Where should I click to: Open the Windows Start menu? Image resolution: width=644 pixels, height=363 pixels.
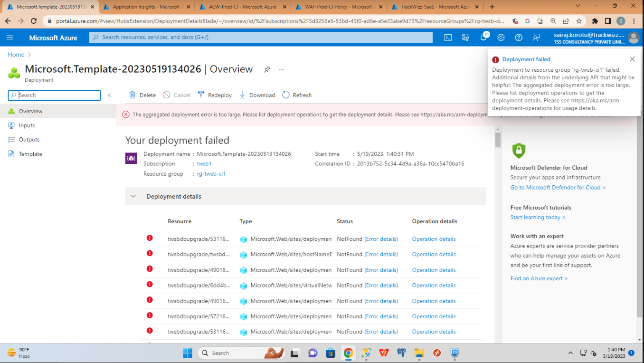click(188, 353)
